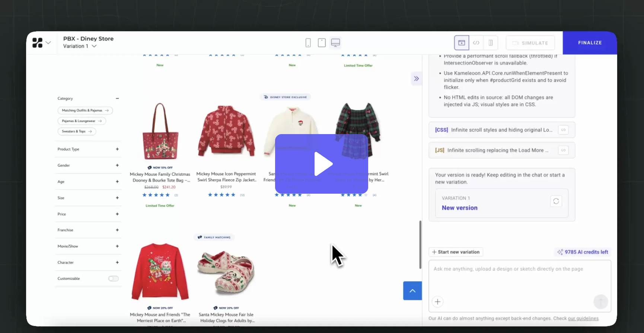Send chat message with arrow button
Image resolution: width=644 pixels, height=333 pixels.
pos(600,302)
